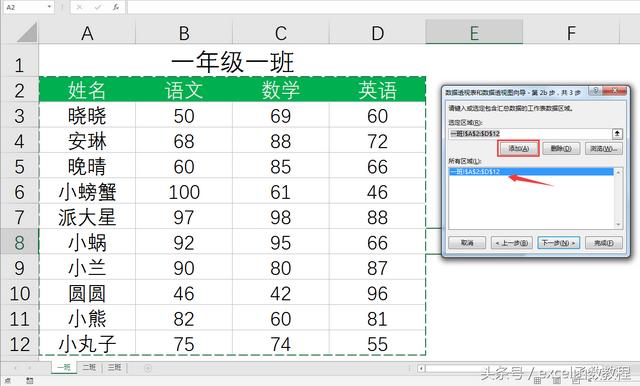Viewport: 640px width, 386px height.
Task: Select row 5 header
Action: [19, 166]
